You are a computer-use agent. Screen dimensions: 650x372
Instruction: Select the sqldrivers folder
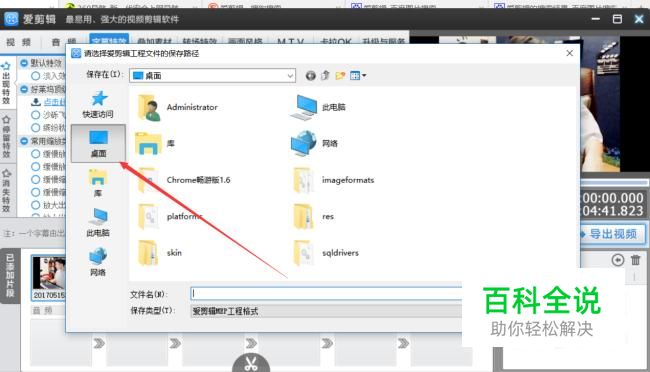pos(326,253)
